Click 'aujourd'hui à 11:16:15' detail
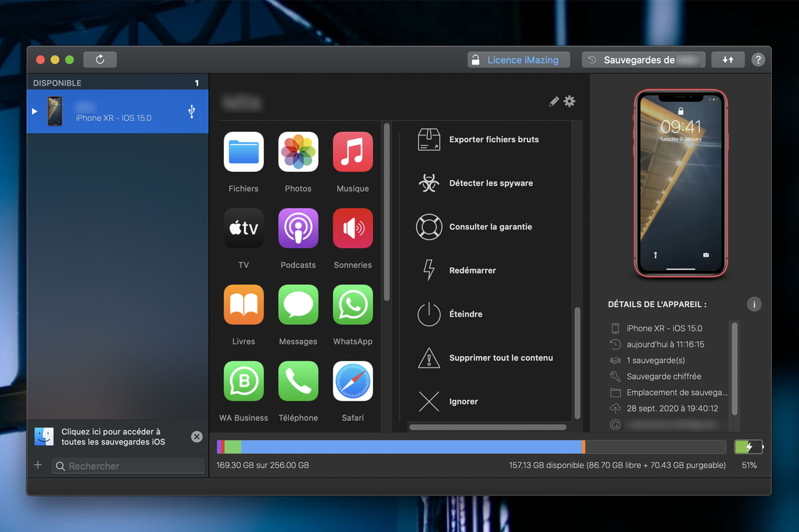The height and width of the screenshot is (532, 799). pyautogui.click(x=665, y=344)
